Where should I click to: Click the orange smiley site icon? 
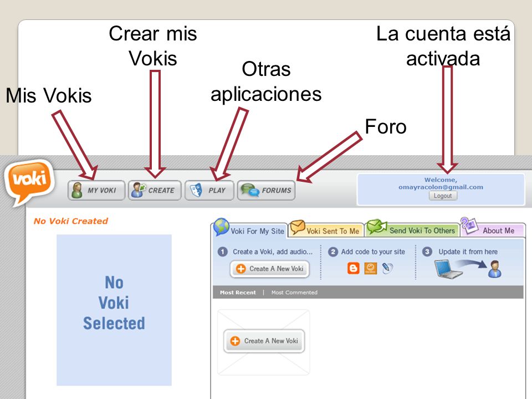tap(371, 268)
